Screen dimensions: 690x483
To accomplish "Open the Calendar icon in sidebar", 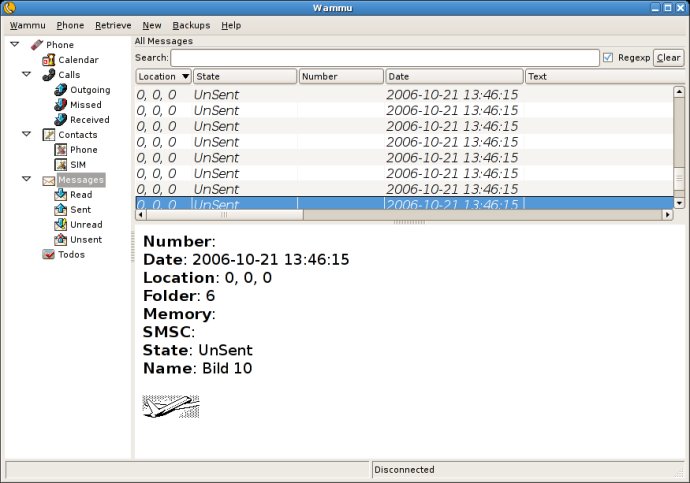I will click(48, 60).
